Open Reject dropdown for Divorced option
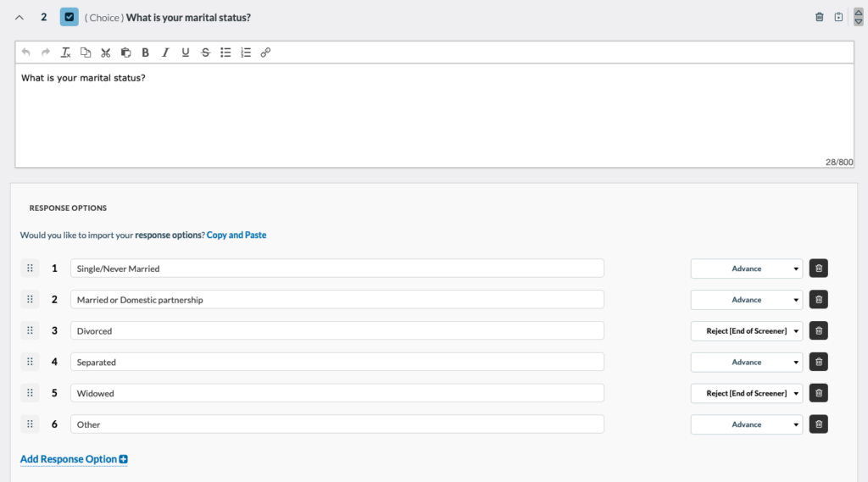This screenshot has height=482, width=868. [x=746, y=331]
